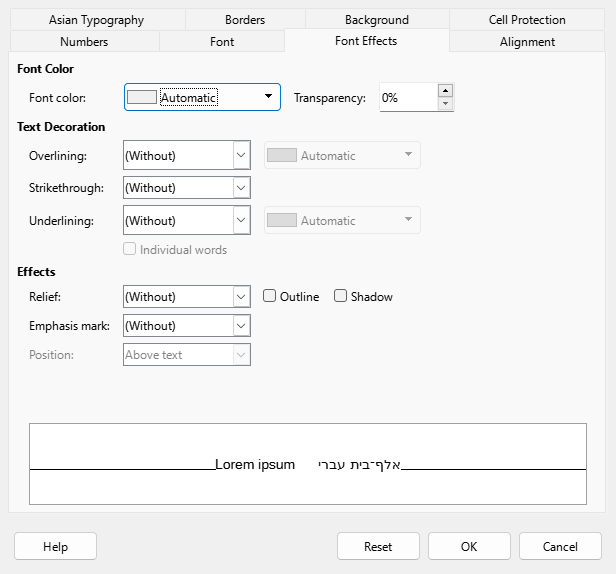The height and width of the screenshot is (574, 616).
Task: Increase transparency with the up spinner arrow
Action: [x=445, y=91]
